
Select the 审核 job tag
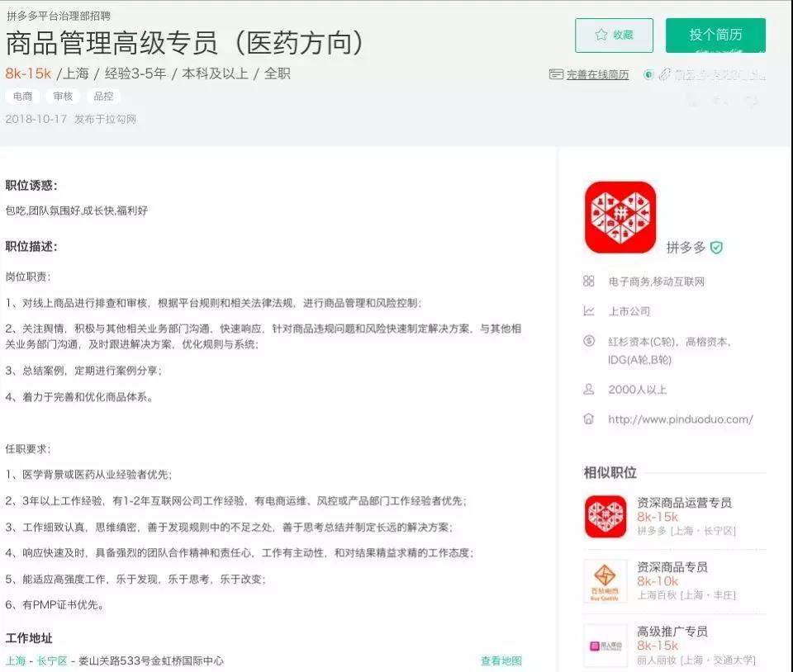[x=63, y=97]
